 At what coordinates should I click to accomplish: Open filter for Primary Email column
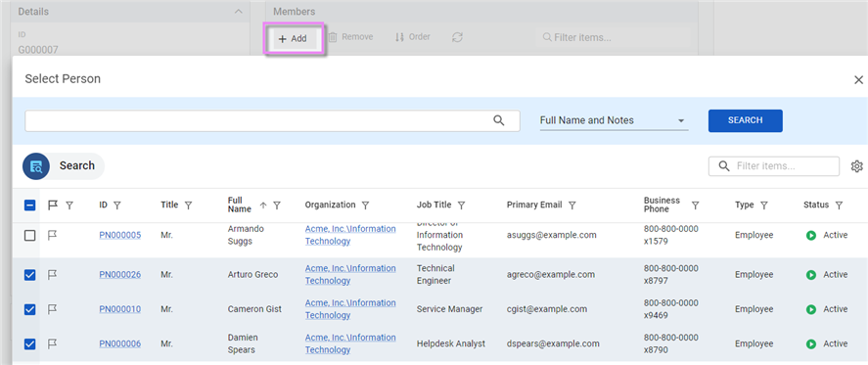(571, 205)
